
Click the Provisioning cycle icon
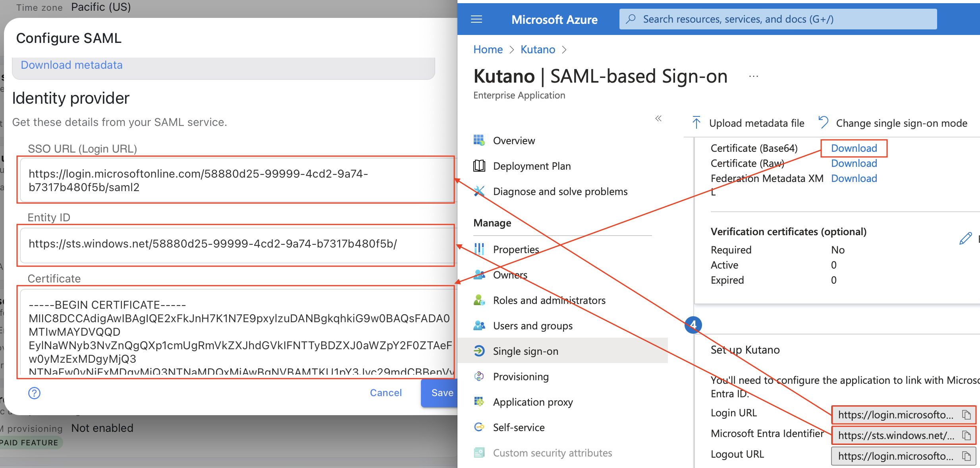(x=479, y=376)
